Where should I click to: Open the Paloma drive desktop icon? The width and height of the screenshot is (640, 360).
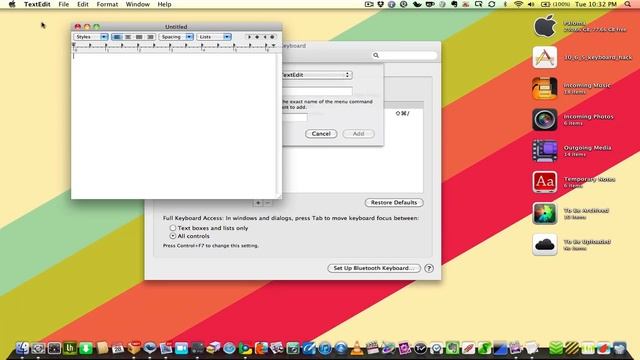(x=544, y=26)
